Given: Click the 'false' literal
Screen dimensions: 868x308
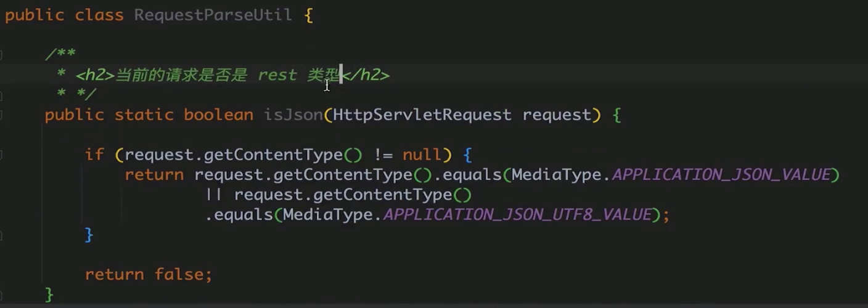Looking at the screenshot, I should [179, 274].
